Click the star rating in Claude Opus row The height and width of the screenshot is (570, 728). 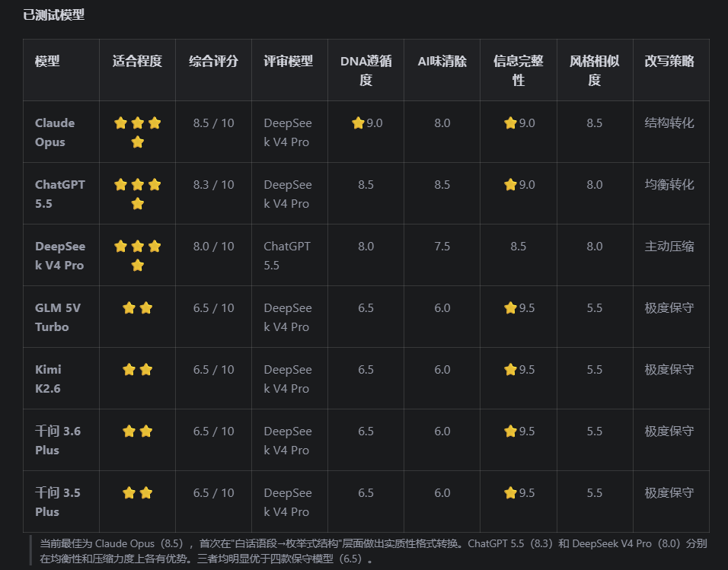click(x=137, y=132)
